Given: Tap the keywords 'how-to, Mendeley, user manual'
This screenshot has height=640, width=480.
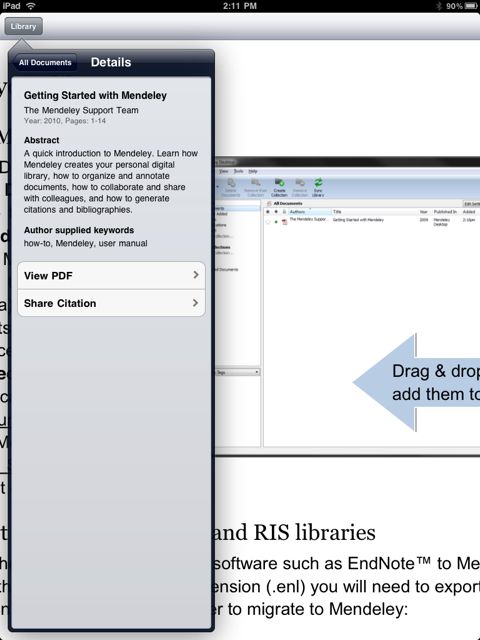Looking at the screenshot, I should [x=85, y=243].
